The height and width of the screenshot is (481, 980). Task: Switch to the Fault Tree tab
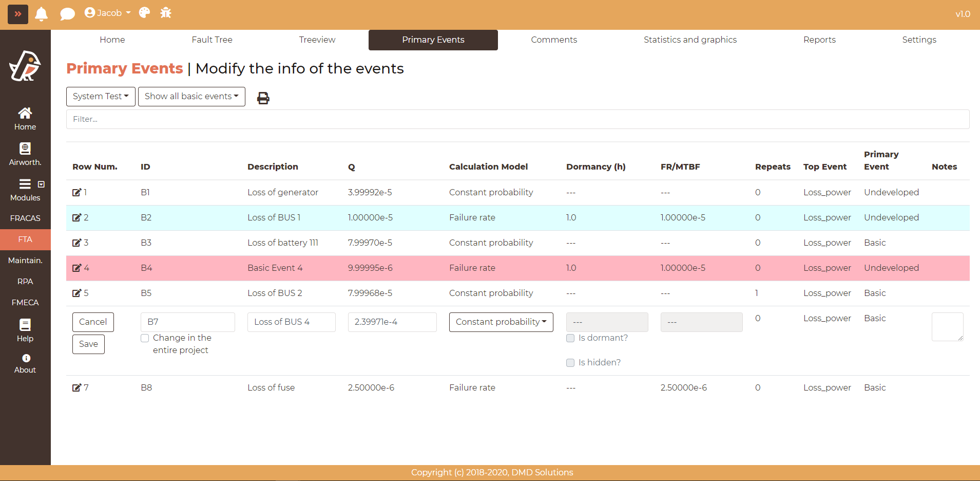(212, 40)
